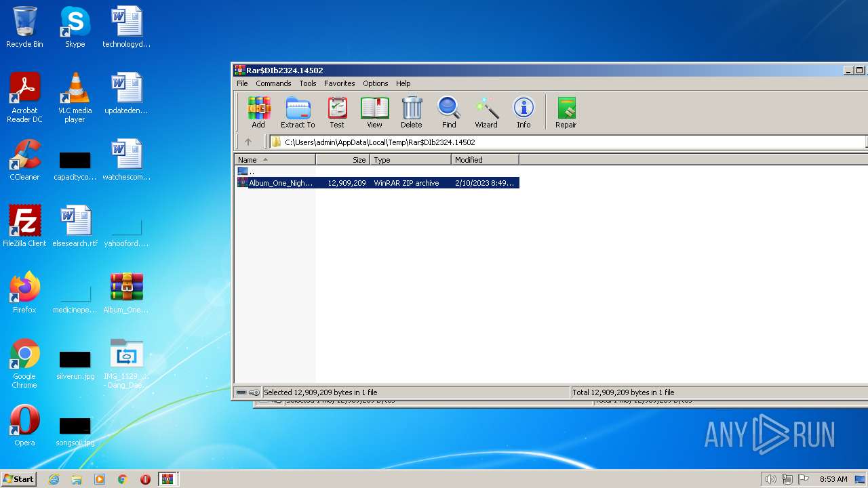The height and width of the screenshot is (488, 868).
Task: Open Chrome from the taskbar
Action: pos(122,479)
